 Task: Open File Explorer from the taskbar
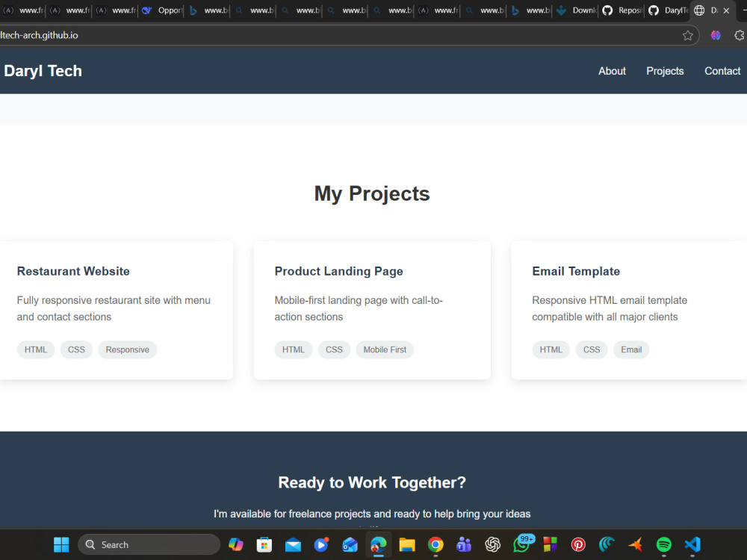[x=407, y=544]
